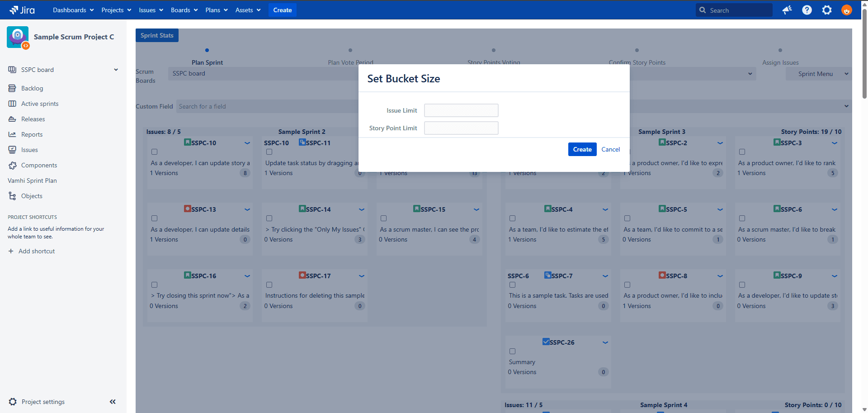Image resolution: width=868 pixels, height=413 pixels.
Task: Click the Backlog icon in sidebar
Action: (12, 88)
